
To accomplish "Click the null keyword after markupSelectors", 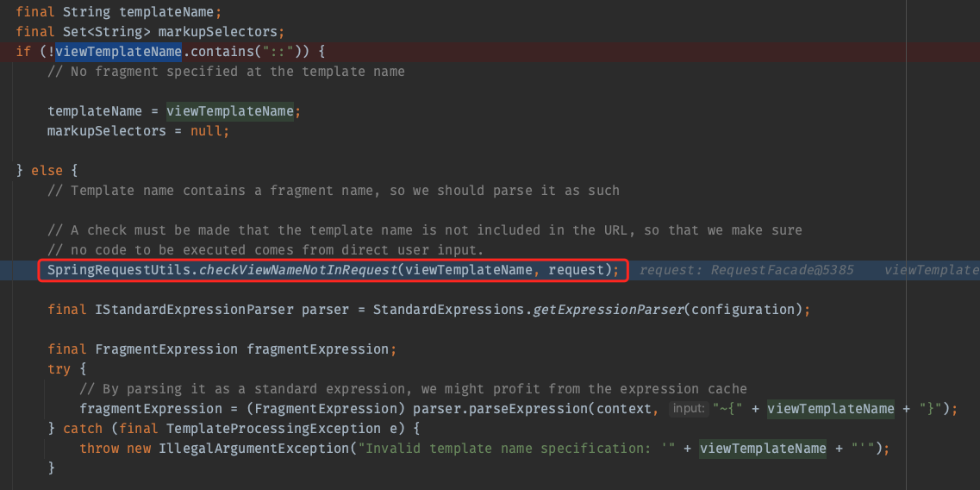I will pos(208,131).
